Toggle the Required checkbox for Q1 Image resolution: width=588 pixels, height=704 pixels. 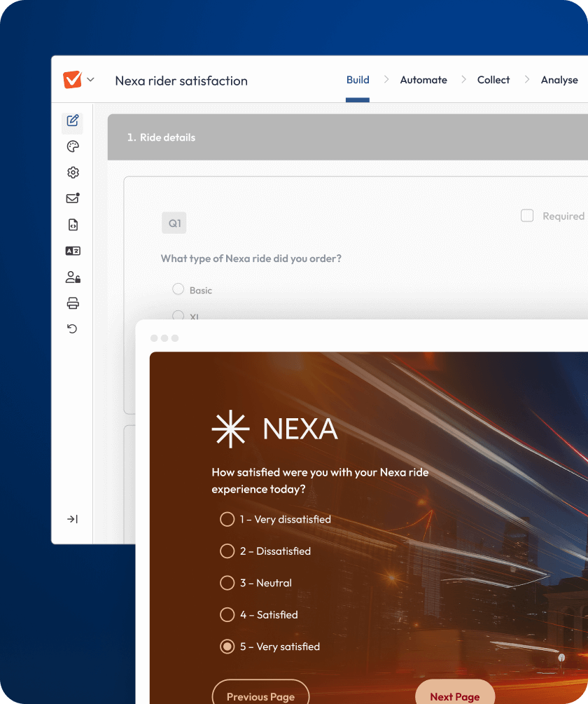[527, 216]
